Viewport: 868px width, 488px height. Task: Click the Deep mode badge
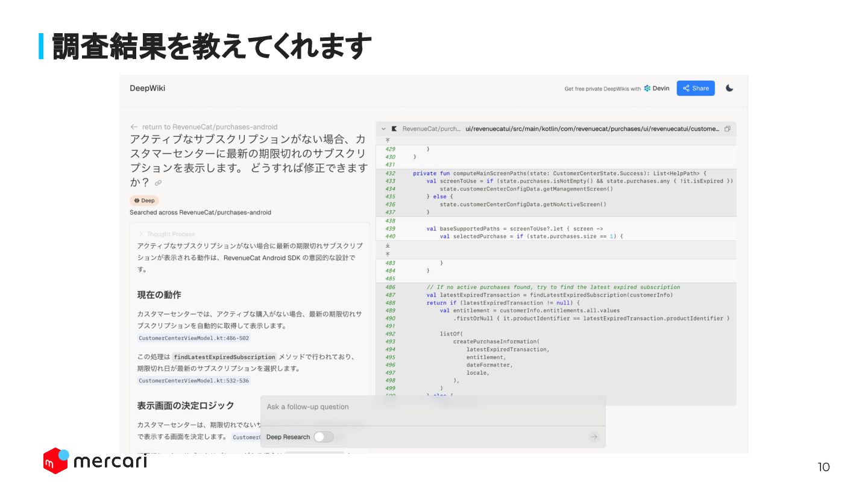(x=144, y=201)
